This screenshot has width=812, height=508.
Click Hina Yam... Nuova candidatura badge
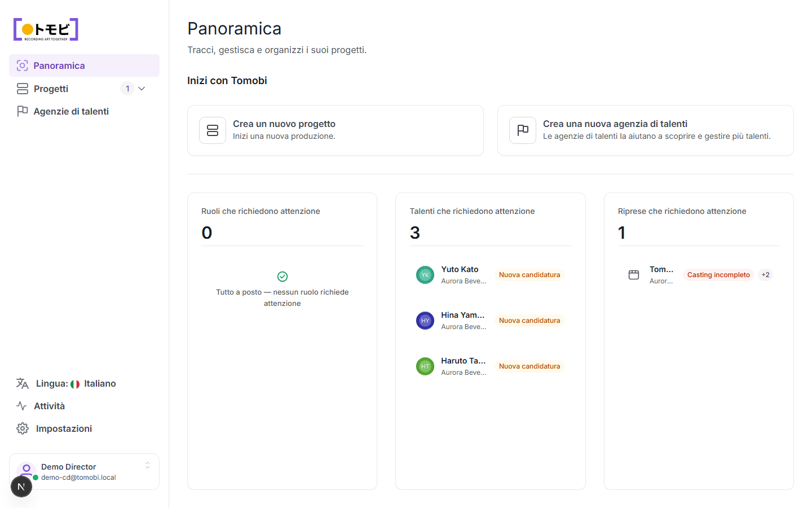coord(529,321)
